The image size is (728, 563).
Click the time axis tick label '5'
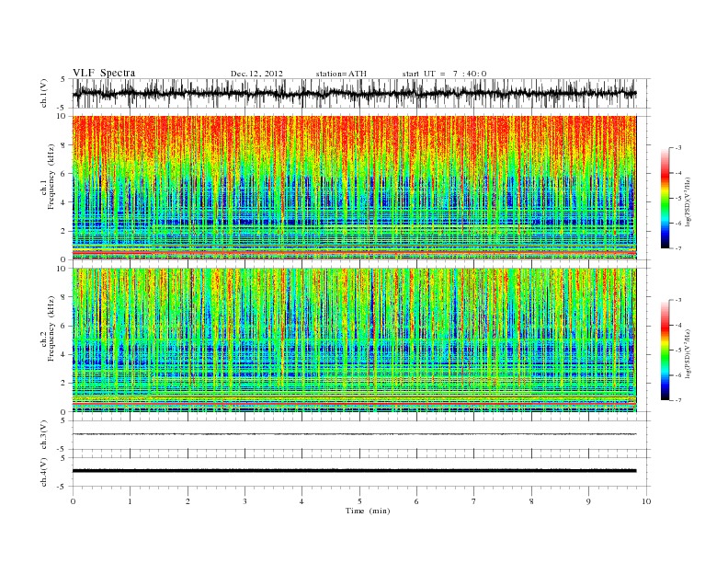click(x=359, y=501)
